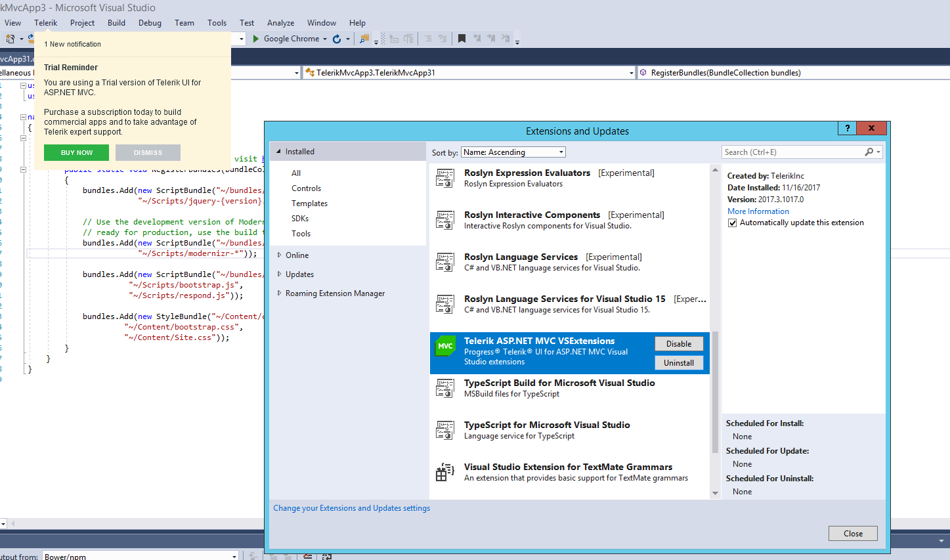Open the Sort by dropdown
950x560 pixels.
(513, 152)
